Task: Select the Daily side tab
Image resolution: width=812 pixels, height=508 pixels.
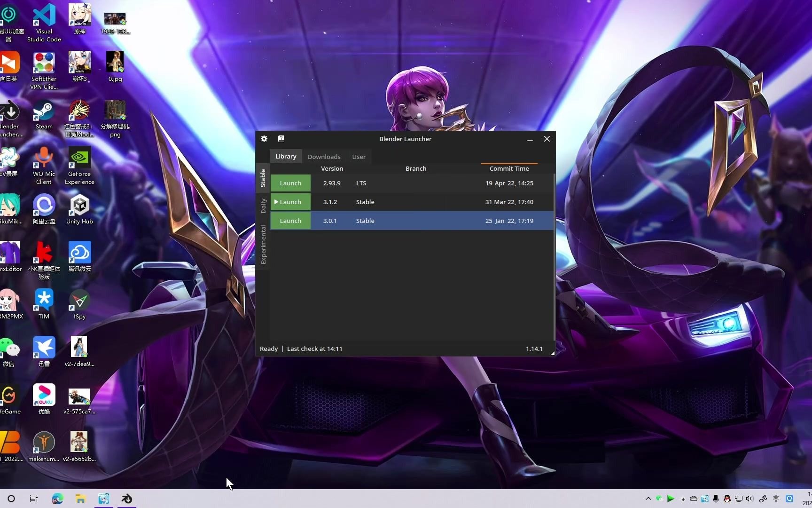Action: click(263, 206)
